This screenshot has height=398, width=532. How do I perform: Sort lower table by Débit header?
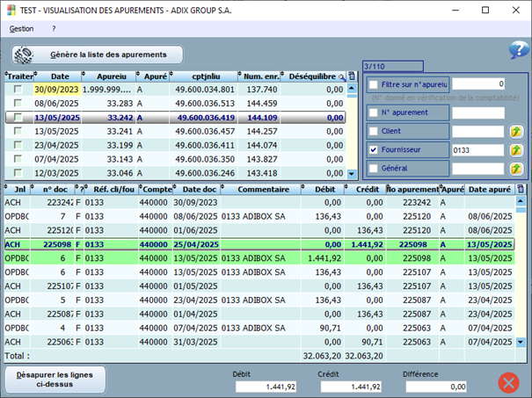tap(323, 189)
